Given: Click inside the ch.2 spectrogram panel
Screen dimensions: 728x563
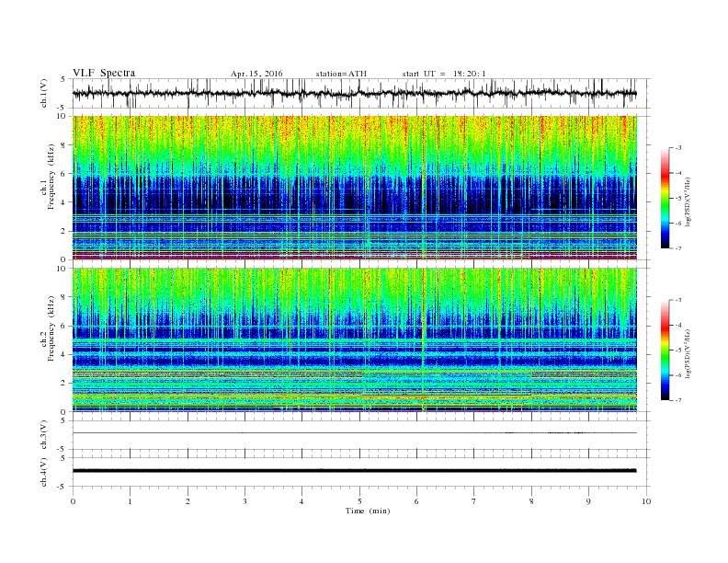Looking at the screenshot, I should tap(354, 339).
